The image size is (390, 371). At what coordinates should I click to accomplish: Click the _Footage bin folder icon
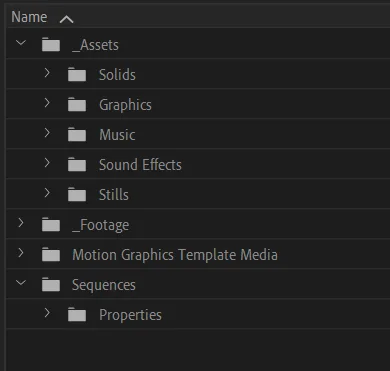click(51, 225)
